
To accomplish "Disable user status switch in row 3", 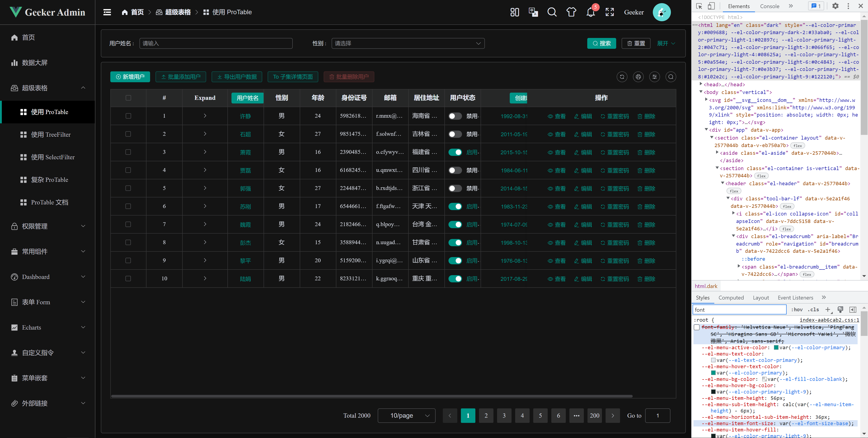I will [455, 152].
